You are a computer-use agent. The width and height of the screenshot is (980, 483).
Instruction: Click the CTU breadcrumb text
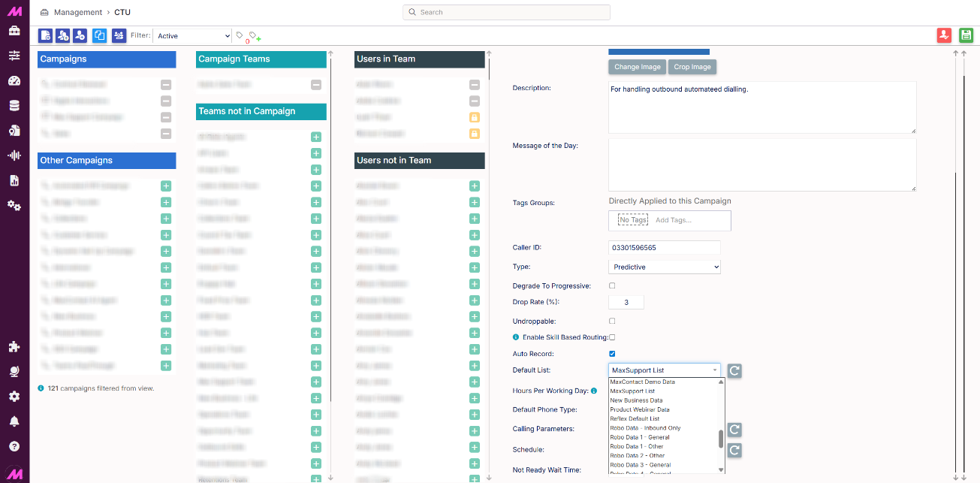click(x=122, y=13)
